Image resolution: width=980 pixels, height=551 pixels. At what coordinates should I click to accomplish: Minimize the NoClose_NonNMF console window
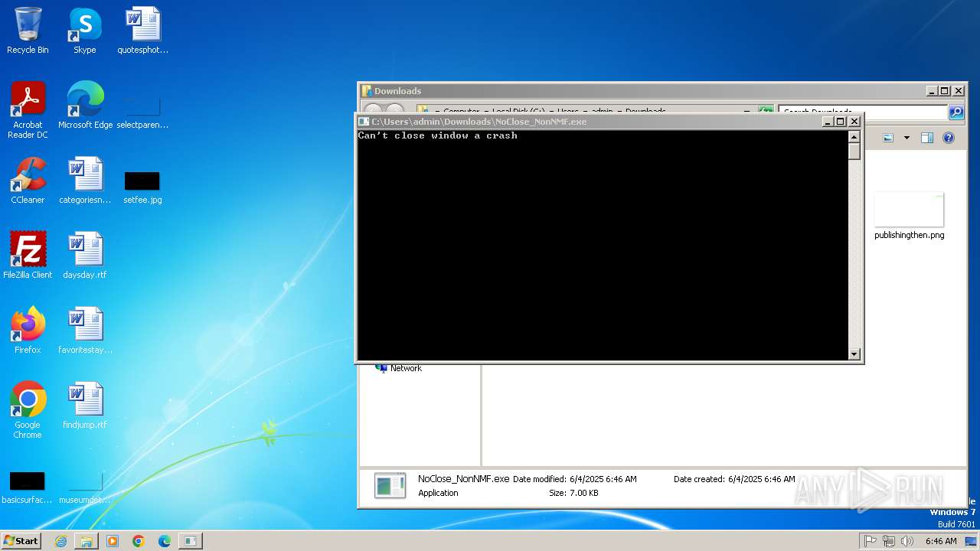point(828,121)
